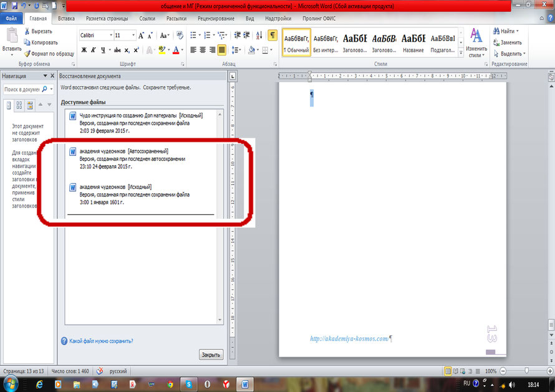This screenshot has width=555, height=392.
Task: Align text right
Action: [212, 50]
